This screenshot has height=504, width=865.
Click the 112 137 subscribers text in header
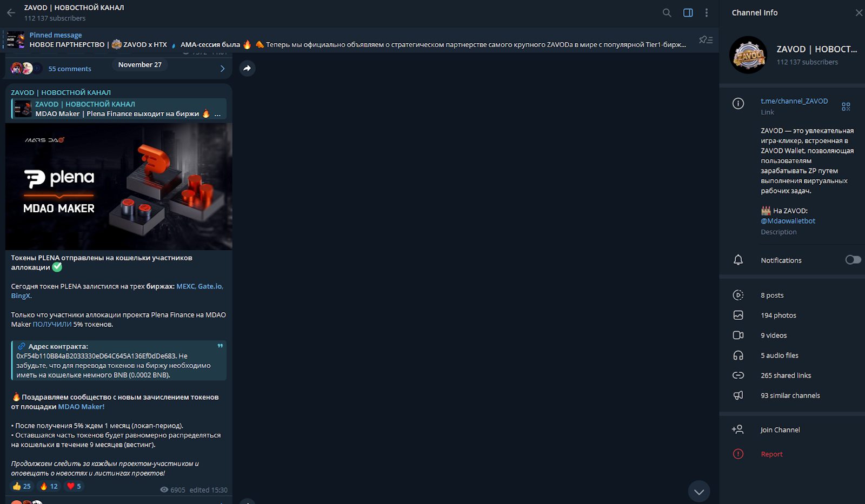pyautogui.click(x=55, y=18)
